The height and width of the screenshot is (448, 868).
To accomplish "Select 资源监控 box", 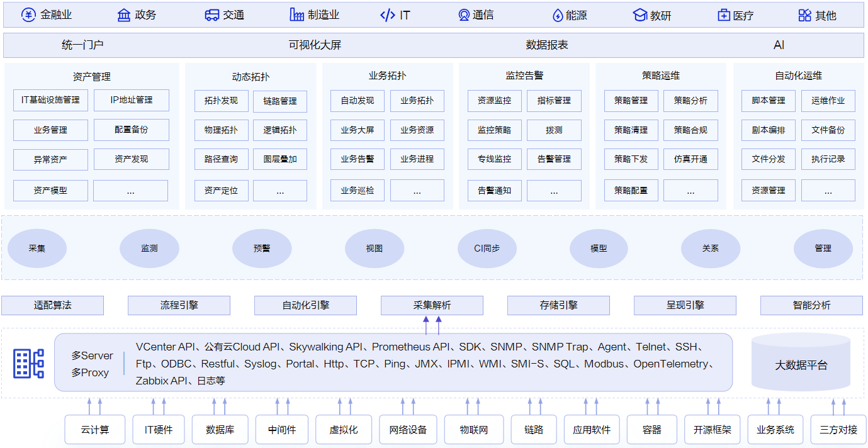I will (495, 101).
